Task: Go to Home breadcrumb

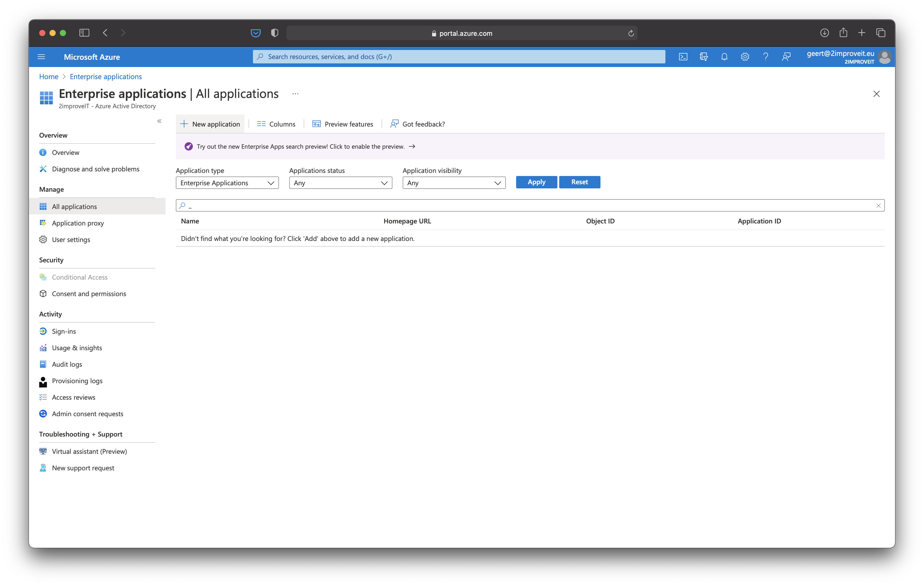Action: click(49, 77)
